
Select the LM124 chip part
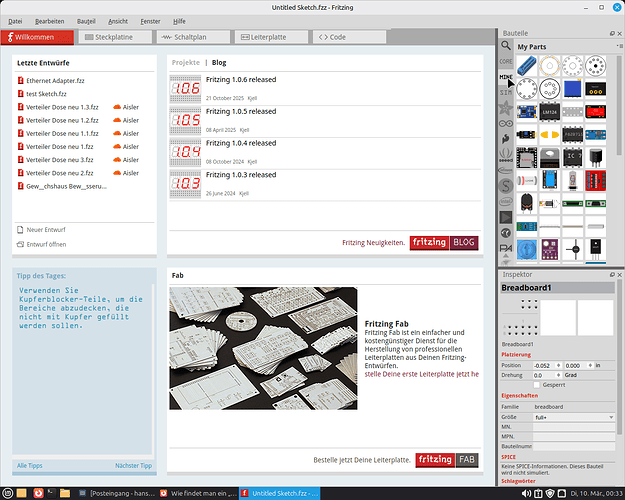click(x=550, y=112)
